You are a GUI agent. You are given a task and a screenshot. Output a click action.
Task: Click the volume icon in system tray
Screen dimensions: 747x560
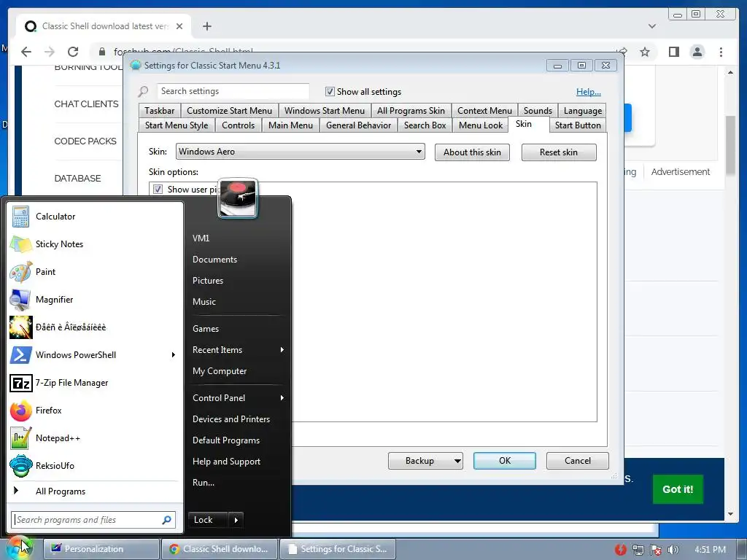pos(673,550)
